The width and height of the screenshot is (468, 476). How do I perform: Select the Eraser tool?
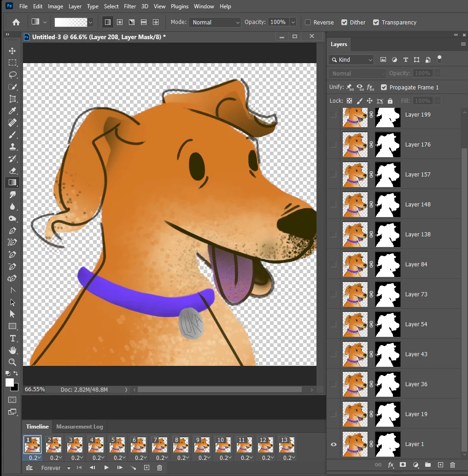(12, 170)
